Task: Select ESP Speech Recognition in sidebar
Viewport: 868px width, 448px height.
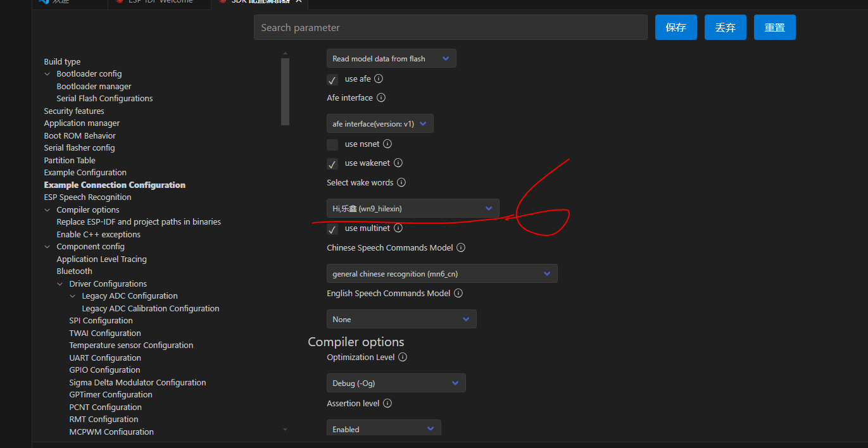Action: pyautogui.click(x=87, y=197)
